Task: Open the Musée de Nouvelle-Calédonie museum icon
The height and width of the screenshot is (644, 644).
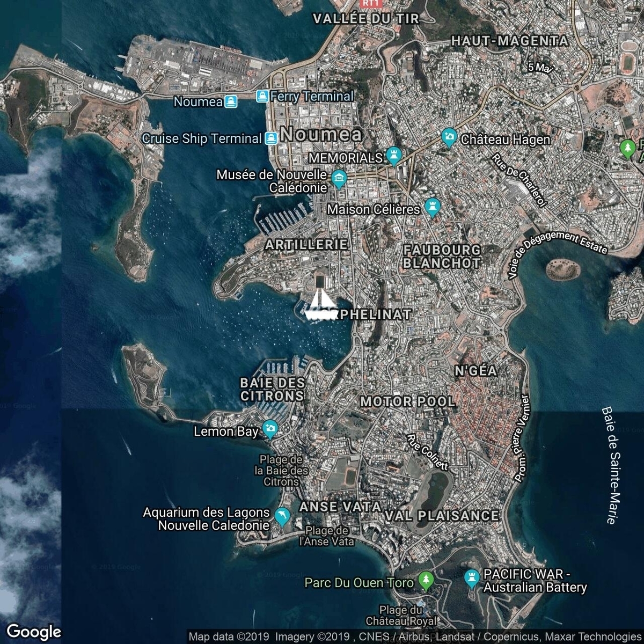Action: coord(339,179)
